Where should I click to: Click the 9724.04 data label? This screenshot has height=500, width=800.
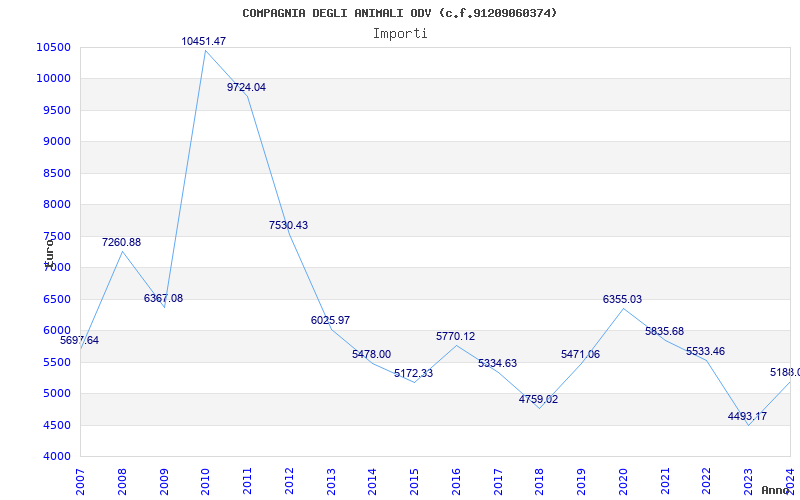pos(246,87)
